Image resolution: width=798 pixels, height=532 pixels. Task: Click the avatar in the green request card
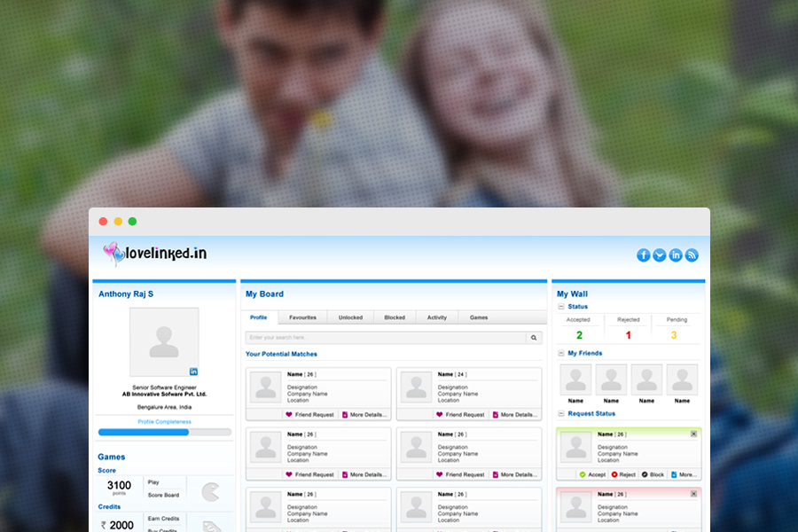click(576, 447)
